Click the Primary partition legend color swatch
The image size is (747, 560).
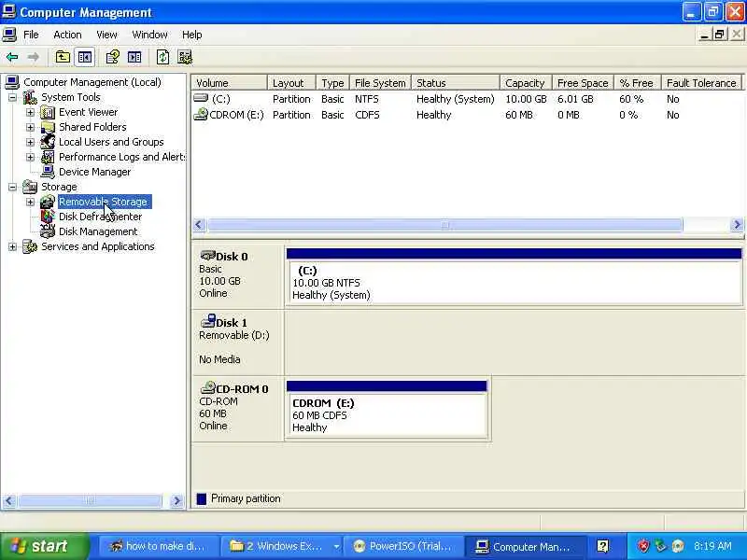(x=202, y=498)
